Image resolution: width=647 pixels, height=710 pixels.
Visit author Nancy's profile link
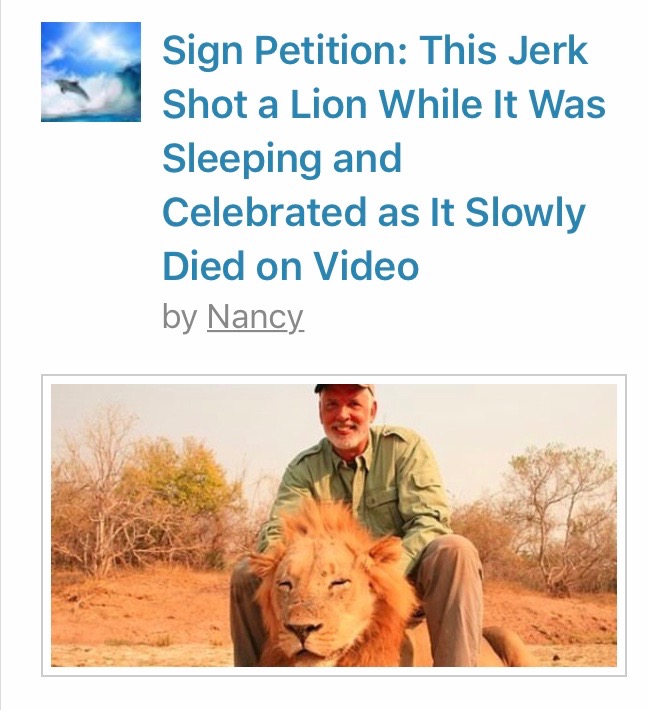click(x=255, y=317)
